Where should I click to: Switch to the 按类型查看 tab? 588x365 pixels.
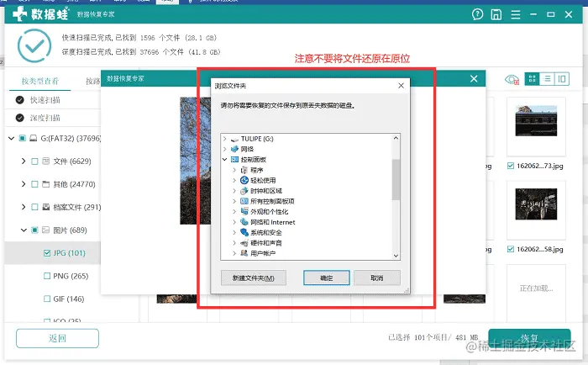point(39,81)
